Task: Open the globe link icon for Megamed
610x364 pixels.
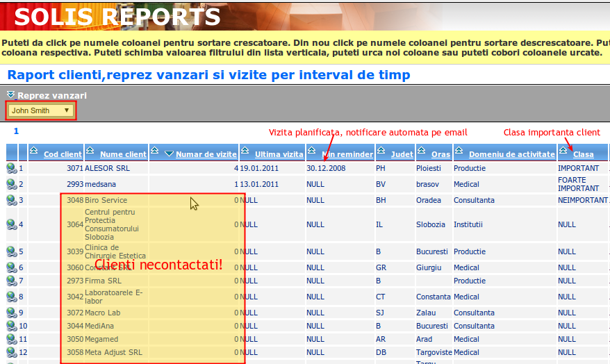Action: coord(12,339)
